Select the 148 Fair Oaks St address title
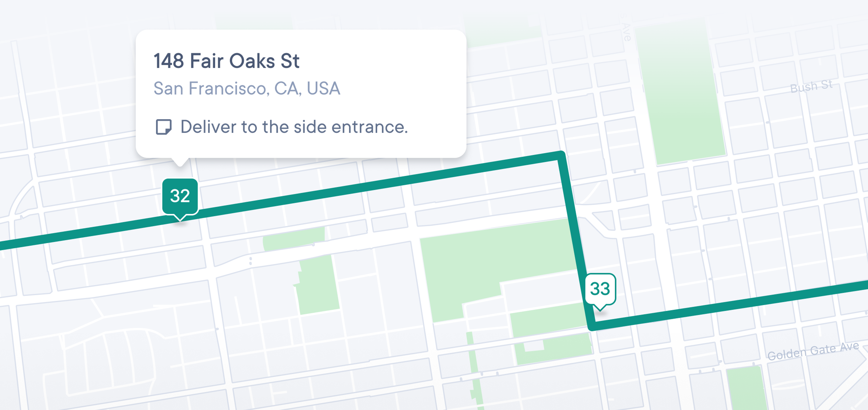The image size is (868, 410). (x=227, y=61)
